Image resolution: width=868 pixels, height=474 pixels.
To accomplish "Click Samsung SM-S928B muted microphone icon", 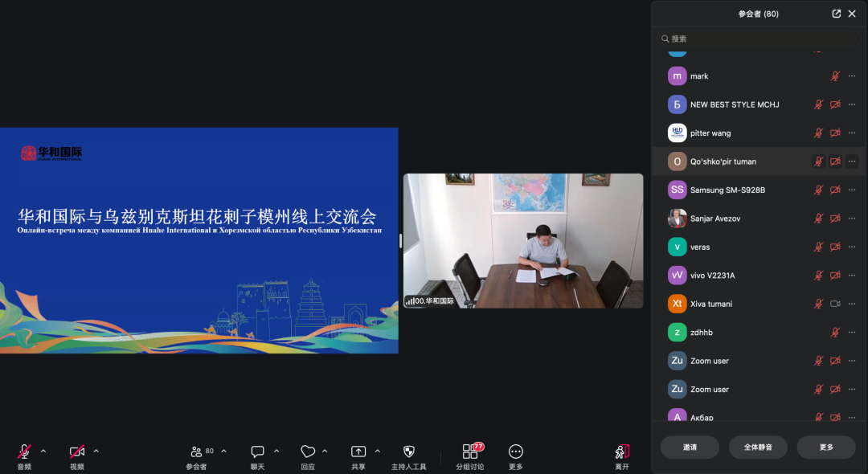I will click(x=818, y=190).
